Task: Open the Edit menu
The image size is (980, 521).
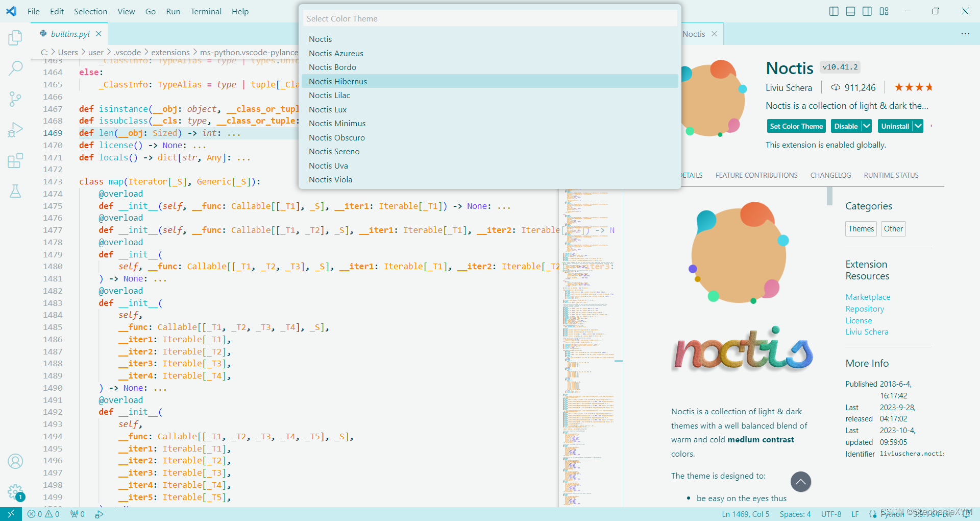Action: point(57,11)
